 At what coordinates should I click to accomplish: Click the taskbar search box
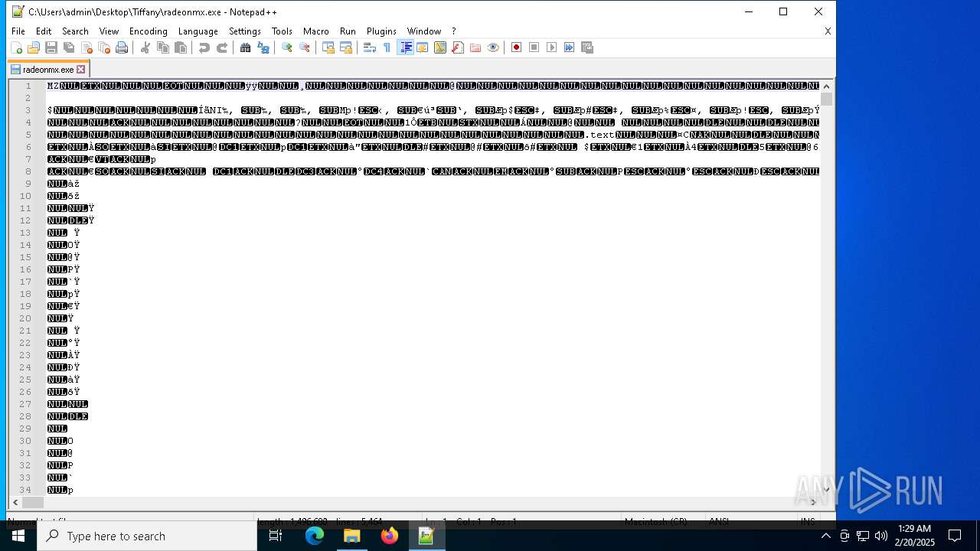tap(147, 536)
